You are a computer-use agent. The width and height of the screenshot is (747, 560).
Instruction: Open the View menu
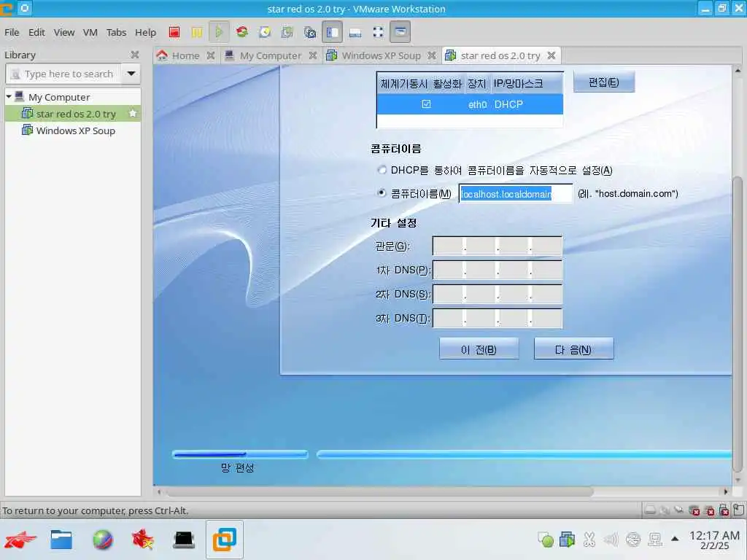tap(64, 32)
